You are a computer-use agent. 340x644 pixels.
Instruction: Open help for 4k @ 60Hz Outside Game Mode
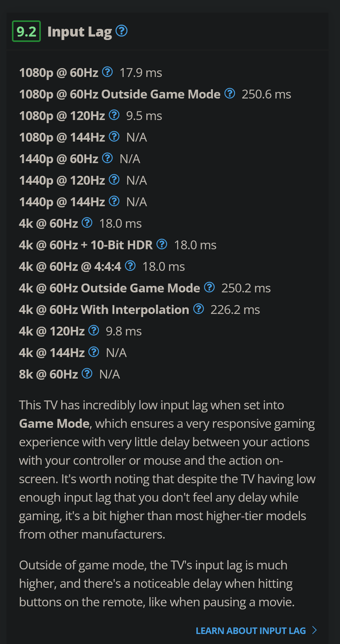tap(209, 287)
